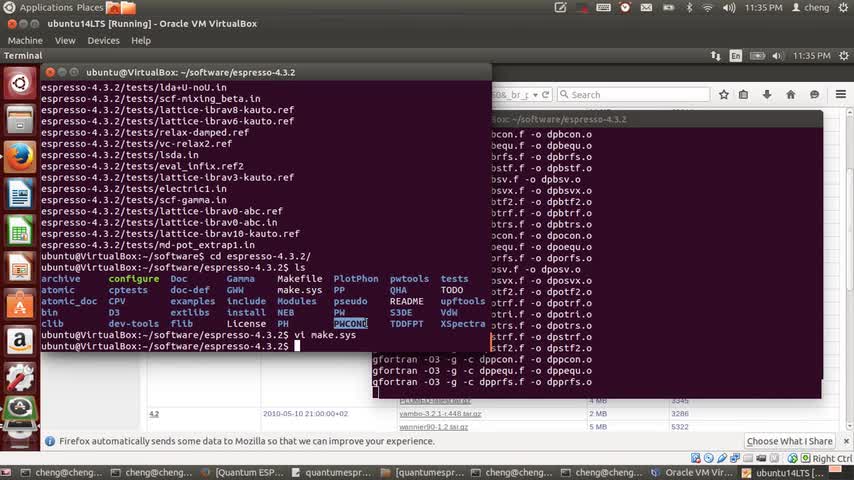The width and height of the screenshot is (854, 480).
Task: Click the VirtualBox hard disk activity icon
Action: [x=696, y=458]
